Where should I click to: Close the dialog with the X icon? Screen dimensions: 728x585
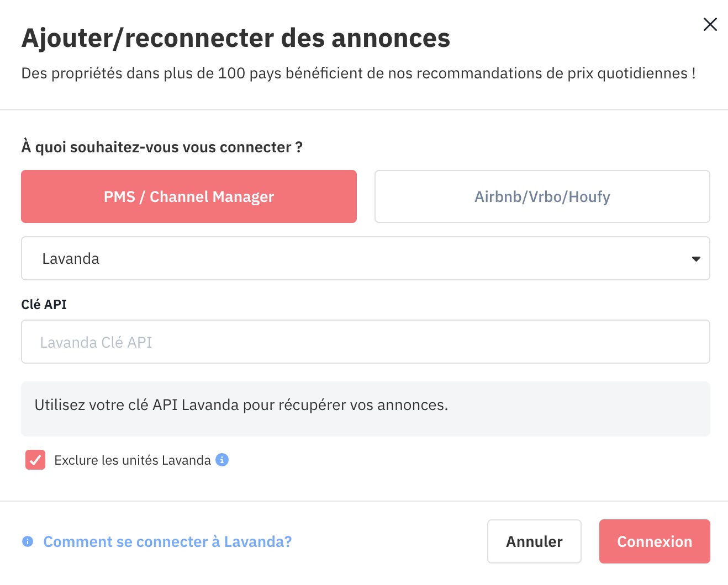coord(710,24)
